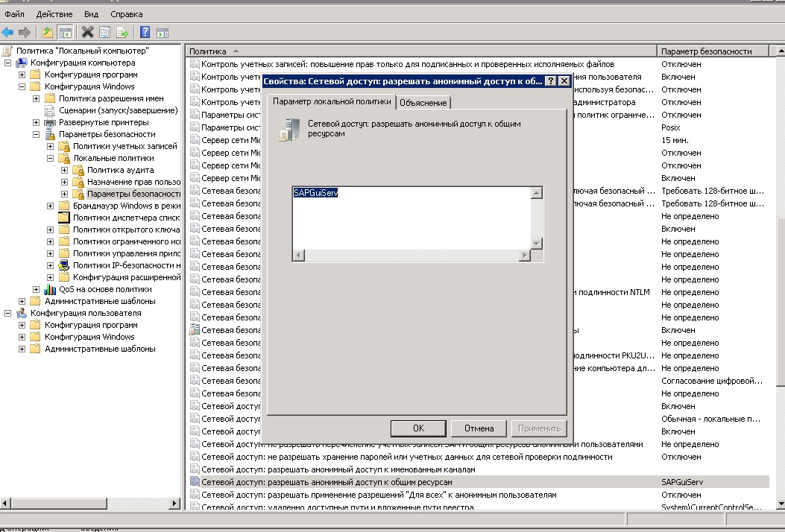Click the SAPGuiServ value in security column
Screen dimensions: 785x532
(682, 482)
